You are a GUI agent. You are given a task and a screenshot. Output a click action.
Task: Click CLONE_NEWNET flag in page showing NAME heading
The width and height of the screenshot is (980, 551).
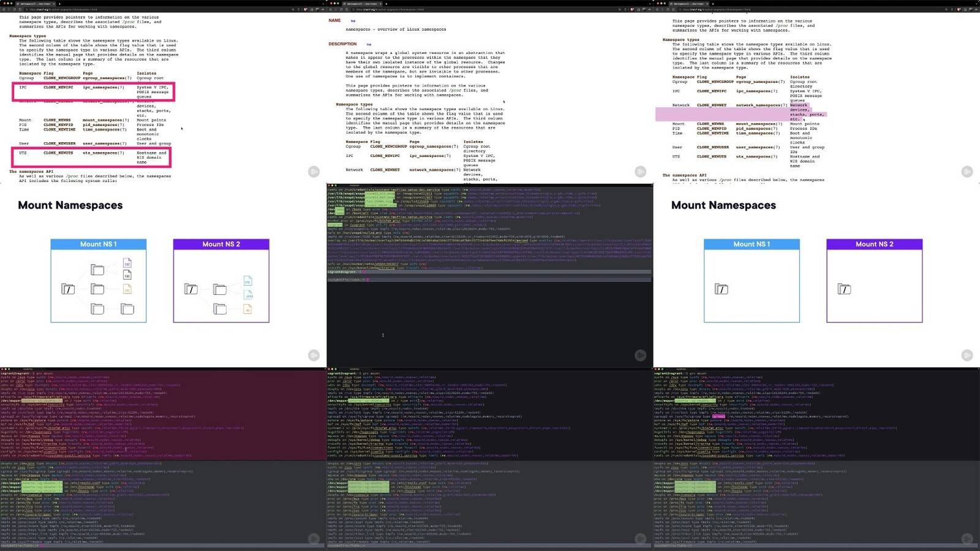(385, 170)
